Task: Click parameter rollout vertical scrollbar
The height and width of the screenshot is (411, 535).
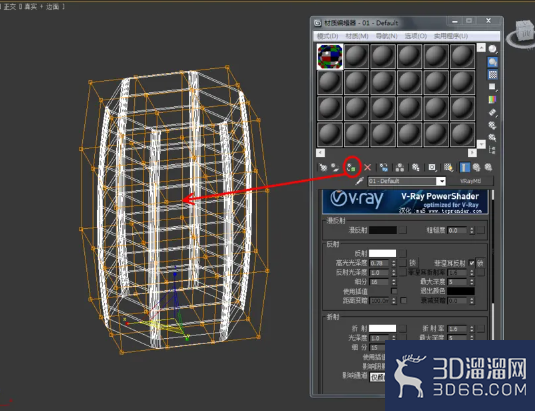Action: coord(493,266)
